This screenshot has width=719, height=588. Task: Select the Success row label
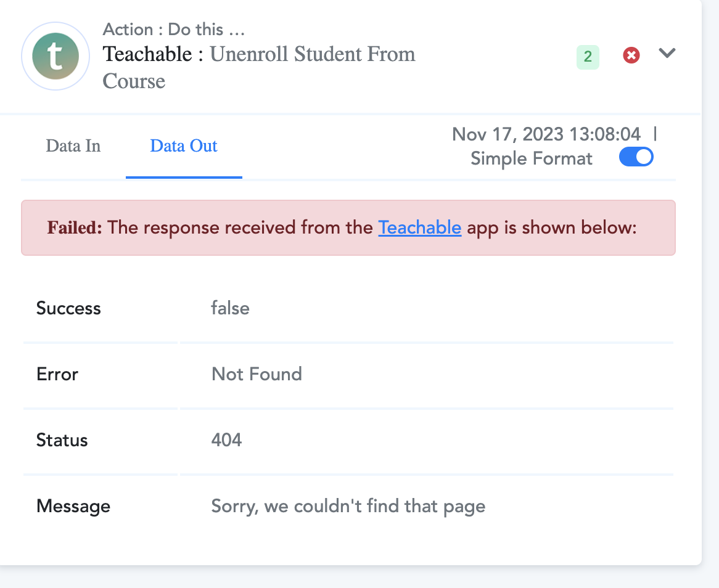tap(69, 308)
